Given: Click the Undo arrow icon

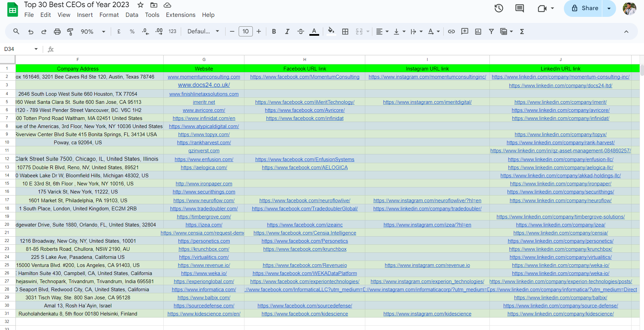Looking at the screenshot, I should coord(31,32).
